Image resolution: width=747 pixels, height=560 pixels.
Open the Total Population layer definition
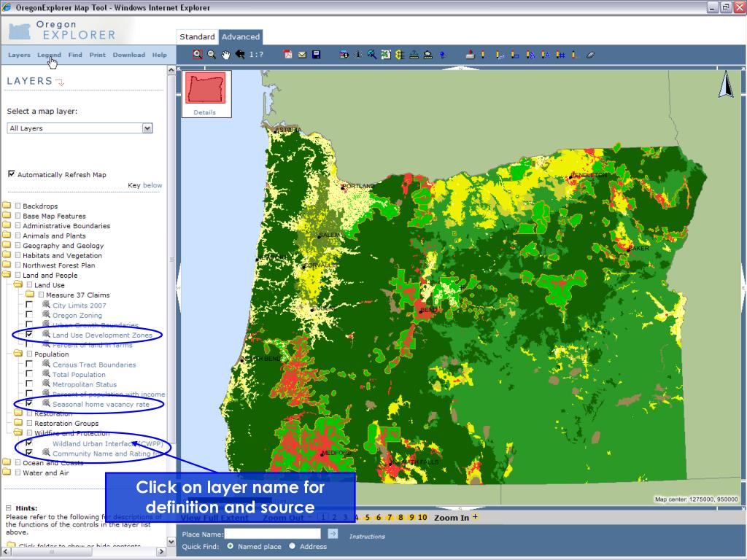(x=79, y=374)
